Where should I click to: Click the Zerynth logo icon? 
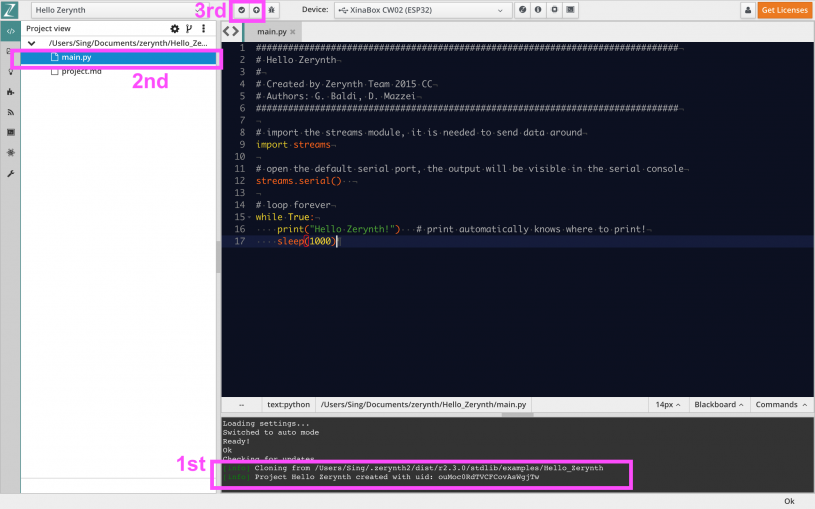pos(10,10)
